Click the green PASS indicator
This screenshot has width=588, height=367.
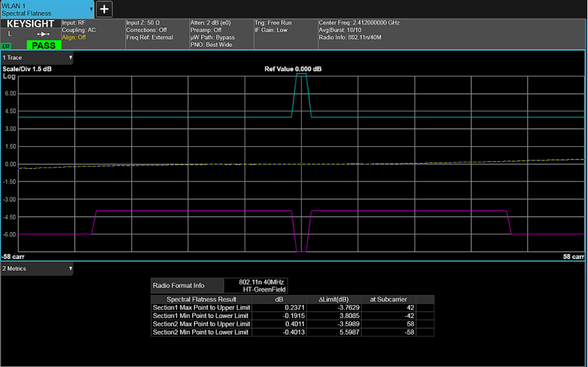tap(43, 46)
